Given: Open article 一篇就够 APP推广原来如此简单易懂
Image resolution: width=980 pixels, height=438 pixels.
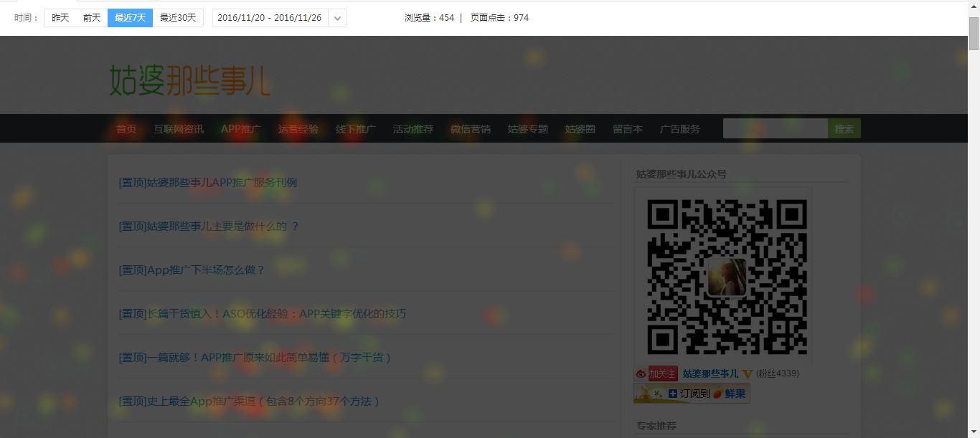Looking at the screenshot, I should (x=255, y=357).
